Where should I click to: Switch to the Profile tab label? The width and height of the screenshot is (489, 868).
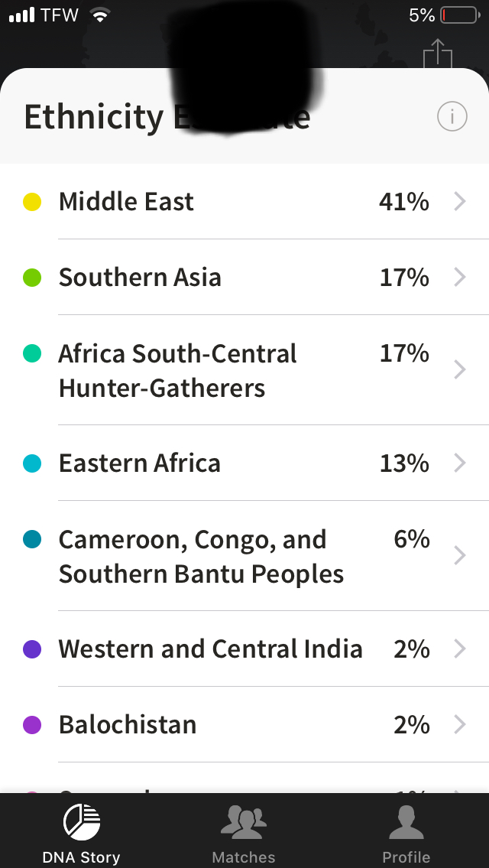406,857
